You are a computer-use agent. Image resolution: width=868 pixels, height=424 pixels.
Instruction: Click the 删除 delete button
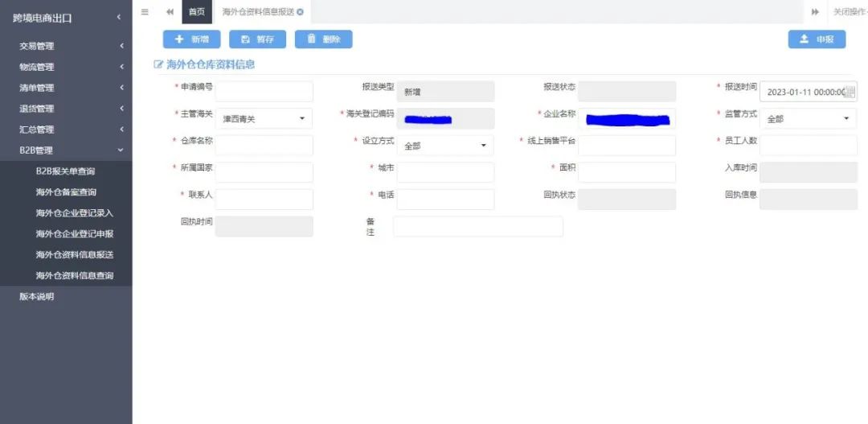coord(323,39)
